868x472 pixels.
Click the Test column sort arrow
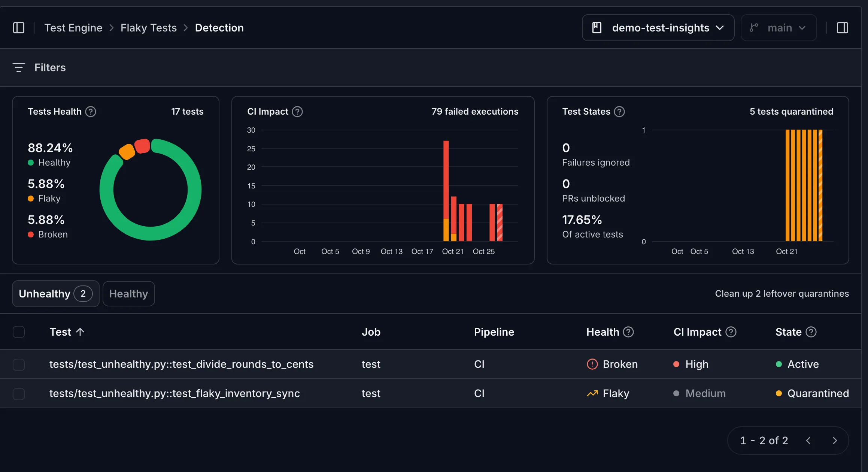pyautogui.click(x=80, y=332)
